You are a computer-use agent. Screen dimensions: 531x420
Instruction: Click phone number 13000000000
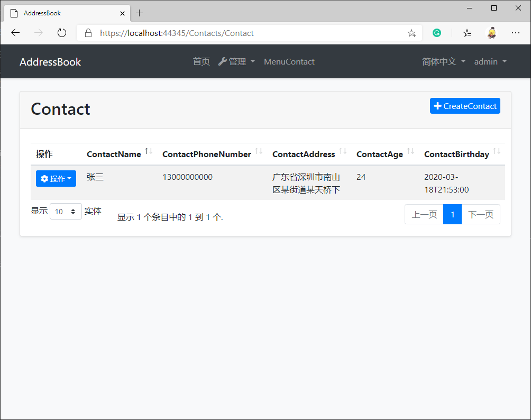point(188,177)
